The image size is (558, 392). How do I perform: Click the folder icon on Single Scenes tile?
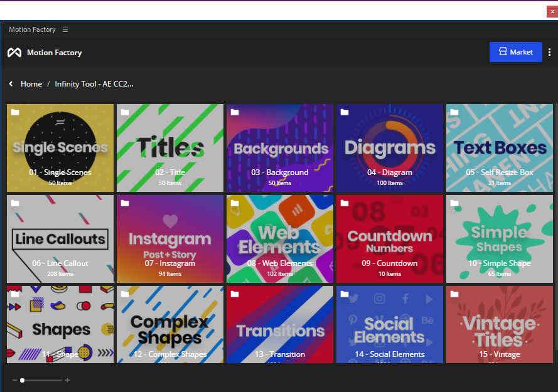point(15,112)
